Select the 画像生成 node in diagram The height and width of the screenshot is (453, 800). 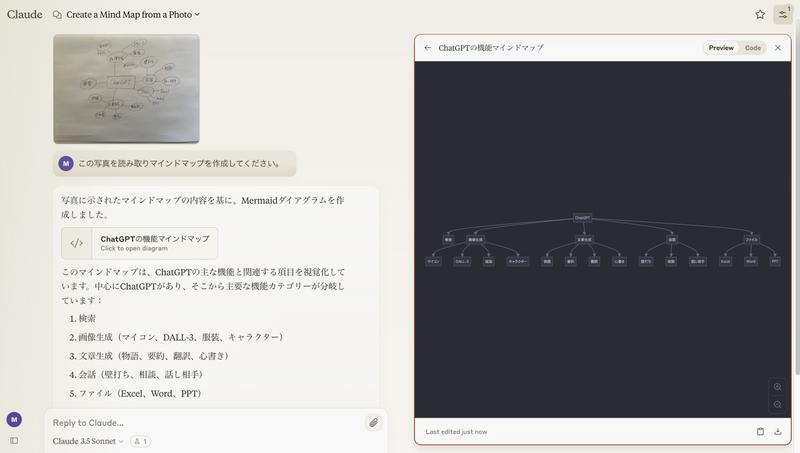point(476,240)
